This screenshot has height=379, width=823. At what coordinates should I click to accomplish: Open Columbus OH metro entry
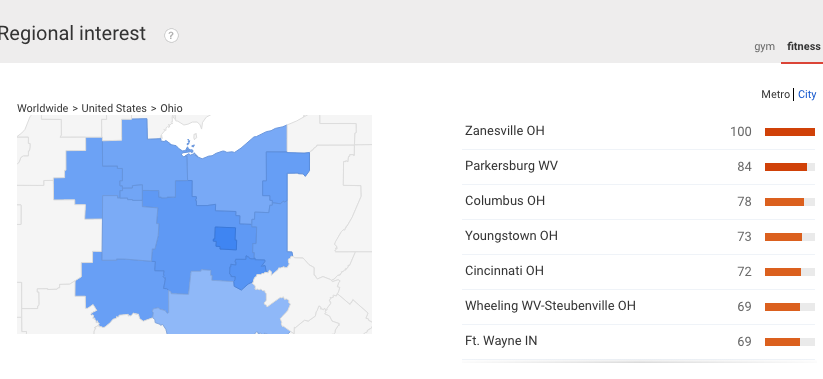tap(638, 202)
